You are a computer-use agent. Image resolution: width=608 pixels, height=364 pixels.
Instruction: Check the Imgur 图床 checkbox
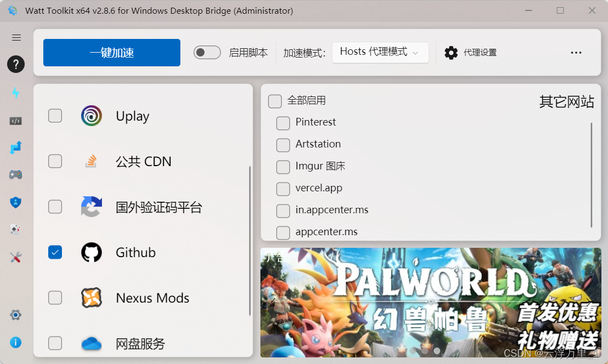coord(283,167)
